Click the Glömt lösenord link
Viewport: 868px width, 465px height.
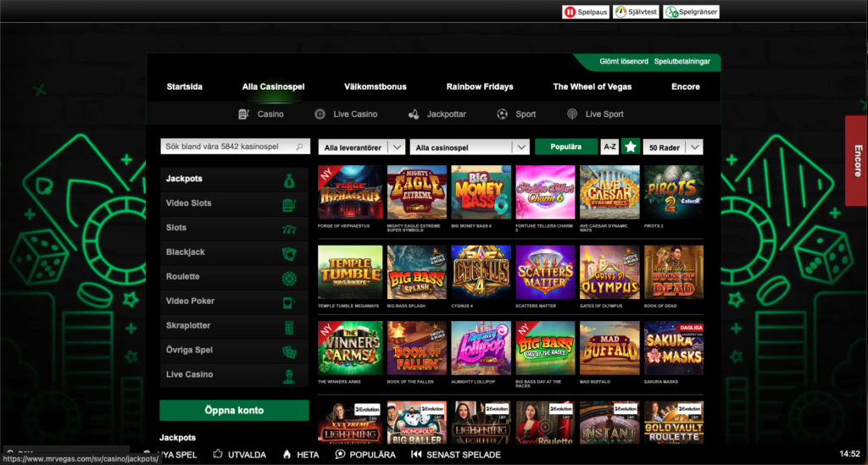pos(623,61)
